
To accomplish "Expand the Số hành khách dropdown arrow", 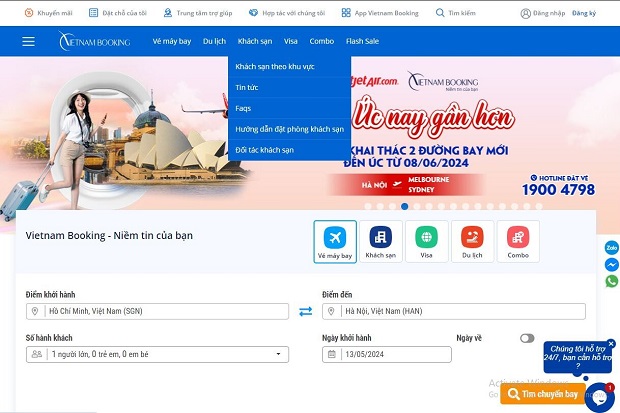I will click(x=278, y=354).
